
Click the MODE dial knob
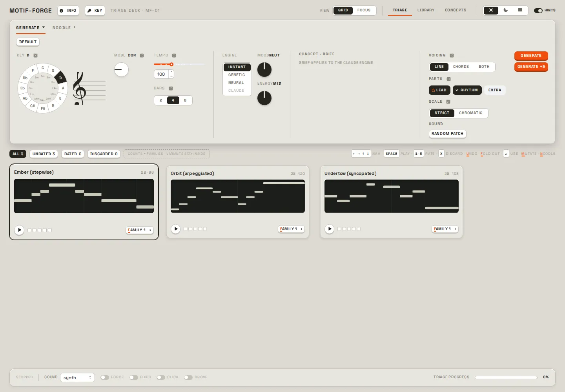click(121, 70)
